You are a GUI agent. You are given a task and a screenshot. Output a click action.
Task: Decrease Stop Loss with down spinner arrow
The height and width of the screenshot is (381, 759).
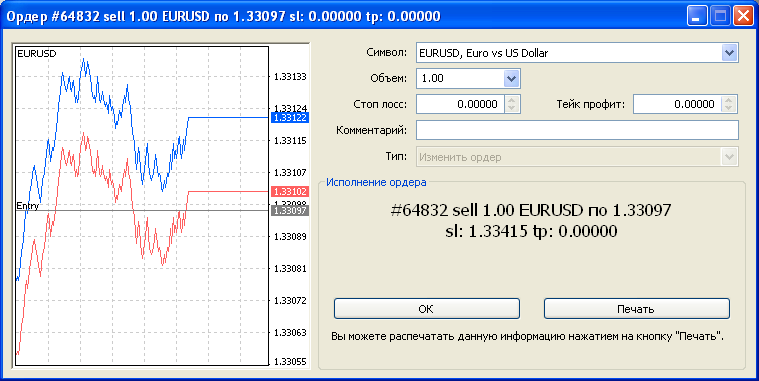pyautogui.click(x=512, y=108)
